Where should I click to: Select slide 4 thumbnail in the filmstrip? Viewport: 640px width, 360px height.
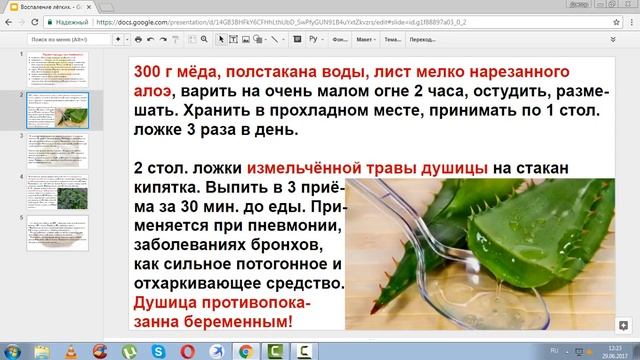pos(58,192)
